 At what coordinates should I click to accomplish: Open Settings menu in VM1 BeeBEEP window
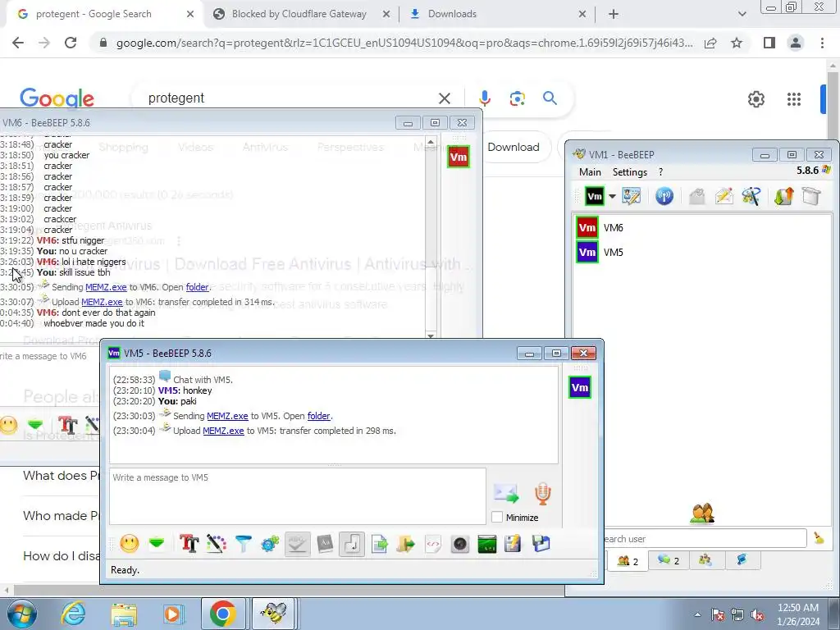[629, 172]
